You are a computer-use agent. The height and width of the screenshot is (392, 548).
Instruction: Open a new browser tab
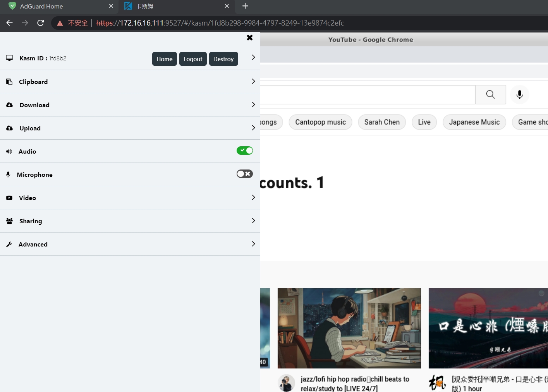tap(245, 6)
